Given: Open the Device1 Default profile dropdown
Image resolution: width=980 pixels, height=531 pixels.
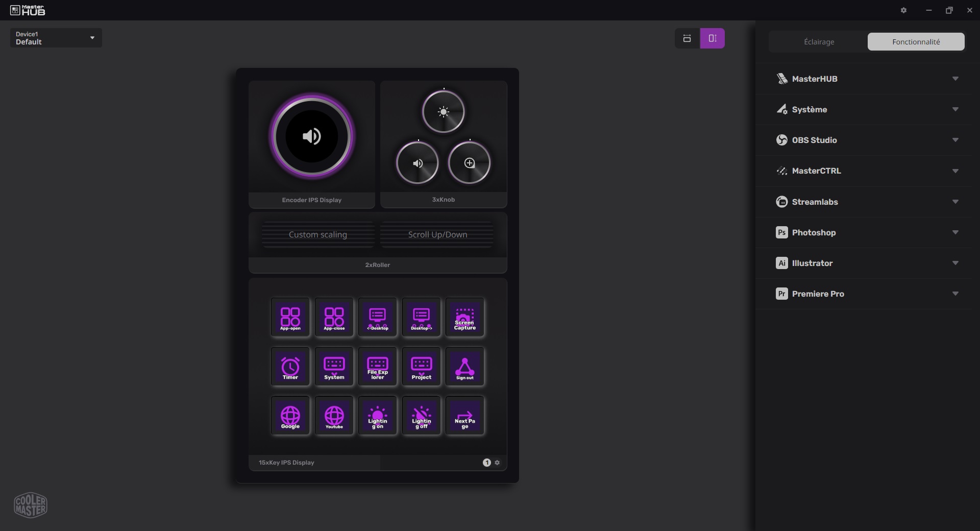Looking at the screenshot, I should coord(56,38).
